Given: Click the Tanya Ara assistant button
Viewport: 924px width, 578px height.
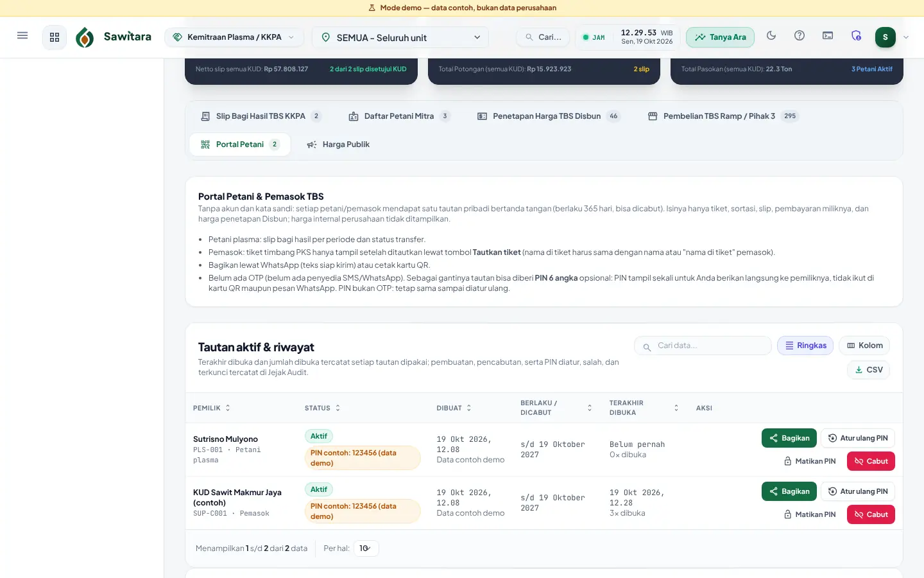Looking at the screenshot, I should [720, 37].
